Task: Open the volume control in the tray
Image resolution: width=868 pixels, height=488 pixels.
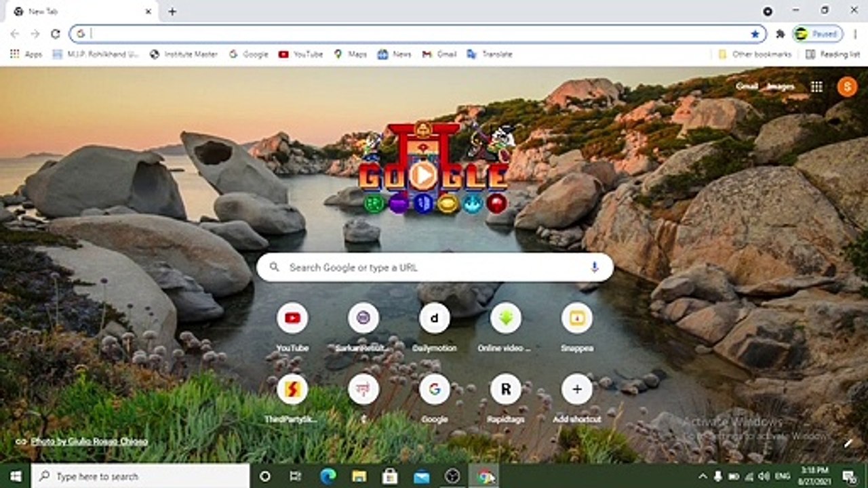Action: (764, 476)
